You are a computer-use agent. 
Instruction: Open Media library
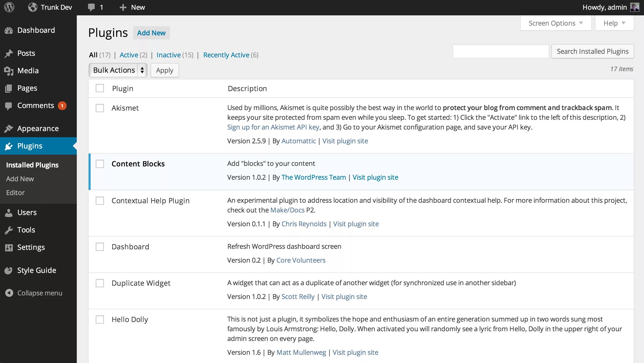pos(28,70)
